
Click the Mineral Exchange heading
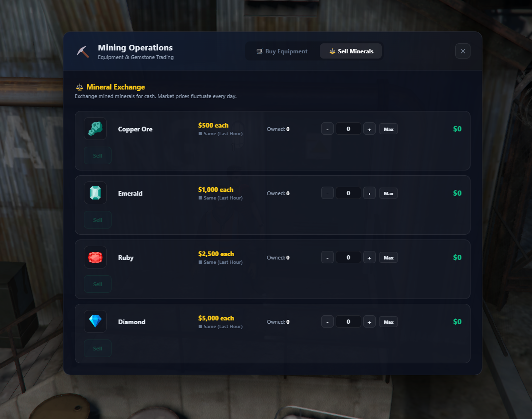(x=116, y=87)
